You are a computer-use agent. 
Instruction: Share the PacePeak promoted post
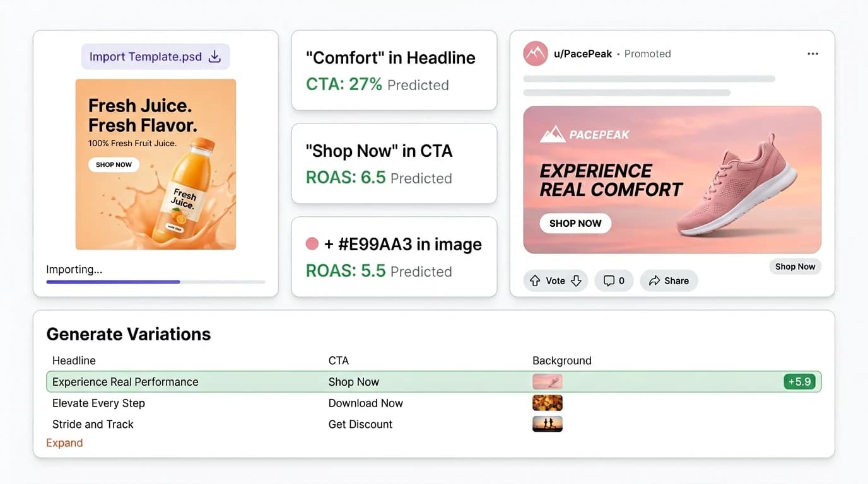[668, 280]
